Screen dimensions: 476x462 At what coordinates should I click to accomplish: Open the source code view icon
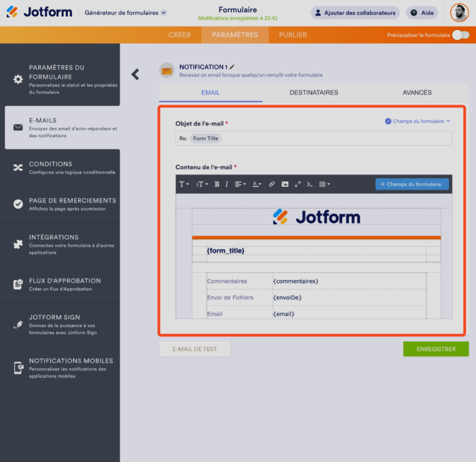309,184
